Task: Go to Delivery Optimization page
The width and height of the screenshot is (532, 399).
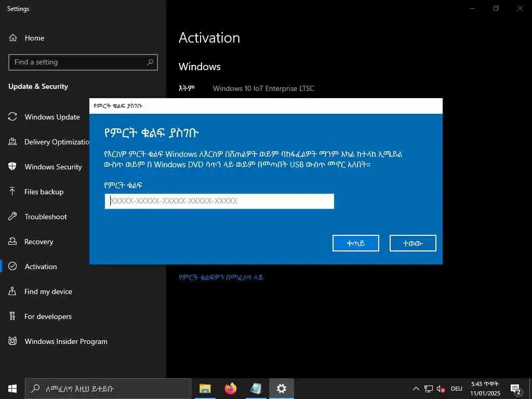Action: (57, 142)
